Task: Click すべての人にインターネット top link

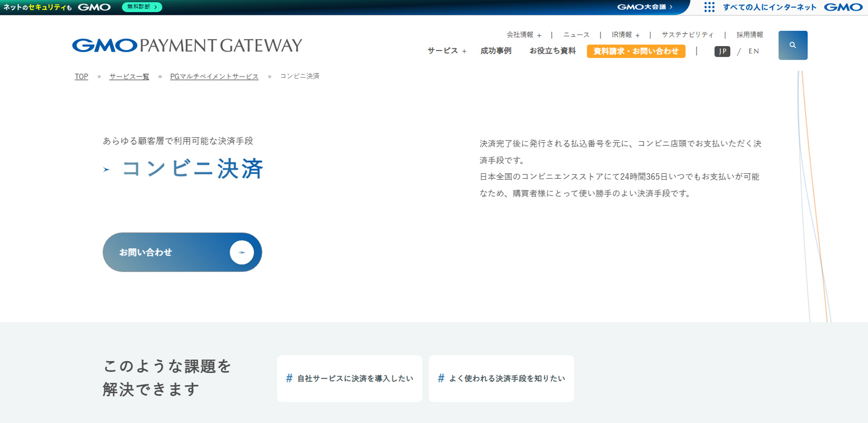Action: [x=769, y=7]
